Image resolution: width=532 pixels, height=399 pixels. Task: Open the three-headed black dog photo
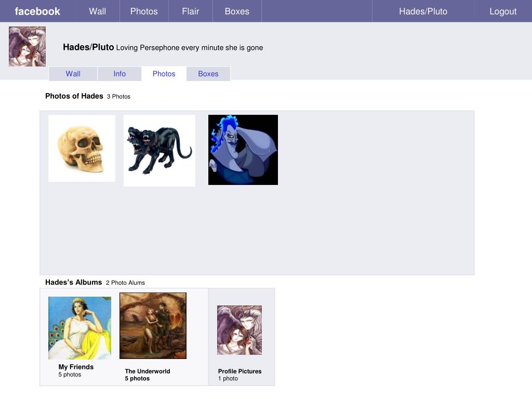tap(159, 150)
